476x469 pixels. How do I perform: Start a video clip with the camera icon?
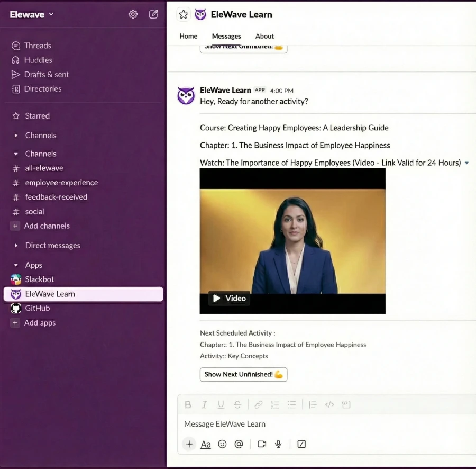point(261,444)
